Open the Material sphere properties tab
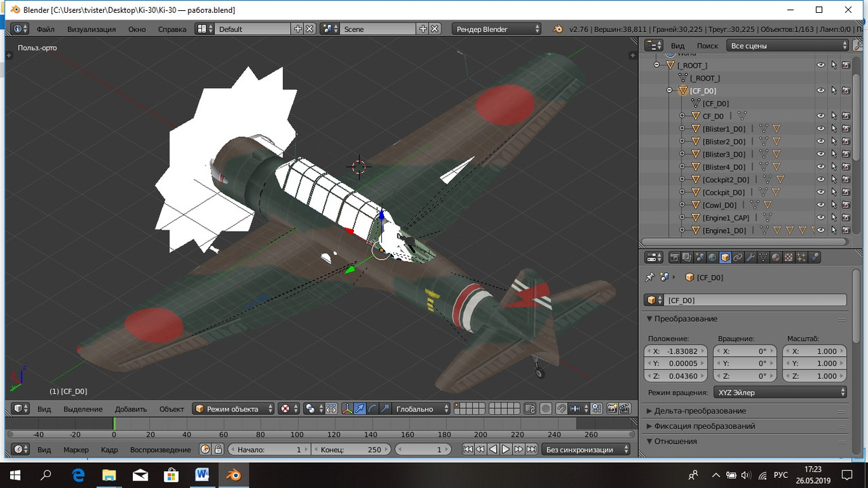Image resolution: width=868 pixels, height=488 pixels. tap(776, 258)
